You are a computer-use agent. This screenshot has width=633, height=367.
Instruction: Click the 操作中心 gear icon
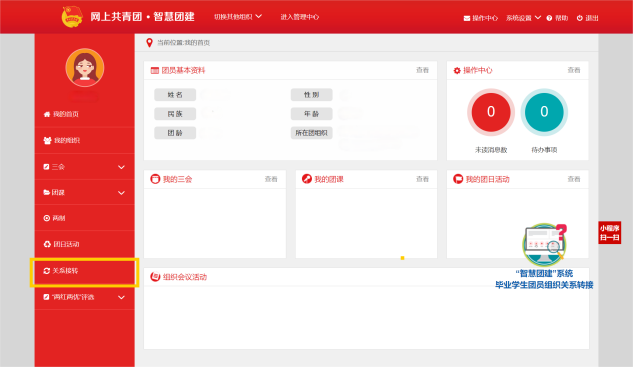coord(457,71)
